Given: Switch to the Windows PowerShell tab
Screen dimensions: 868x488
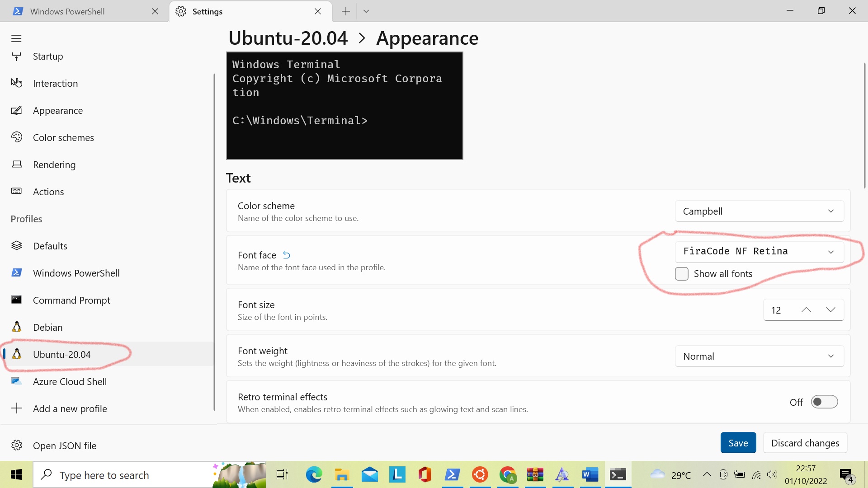Looking at the screenshot, I should coord(68,11).
